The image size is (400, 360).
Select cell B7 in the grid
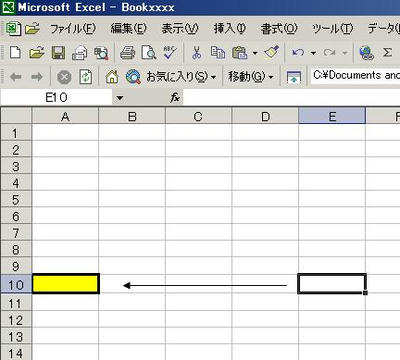coord(132,232)
